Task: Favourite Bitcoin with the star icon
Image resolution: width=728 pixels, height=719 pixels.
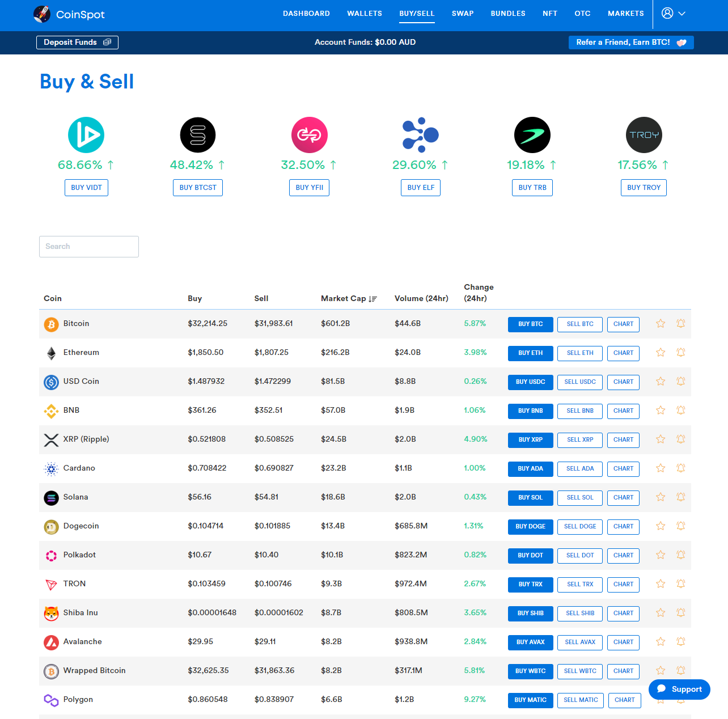Action: [661, 323]
